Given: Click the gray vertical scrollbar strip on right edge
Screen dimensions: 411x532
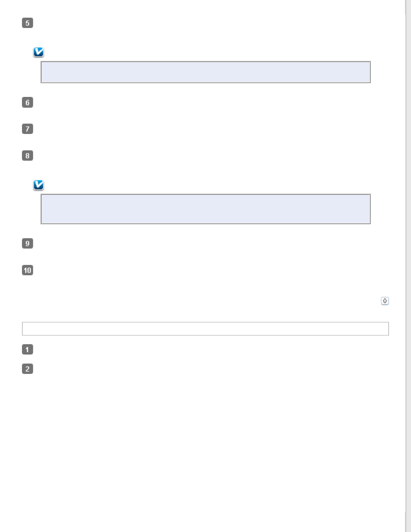Looking at the screenshot, I should [408, 266].
